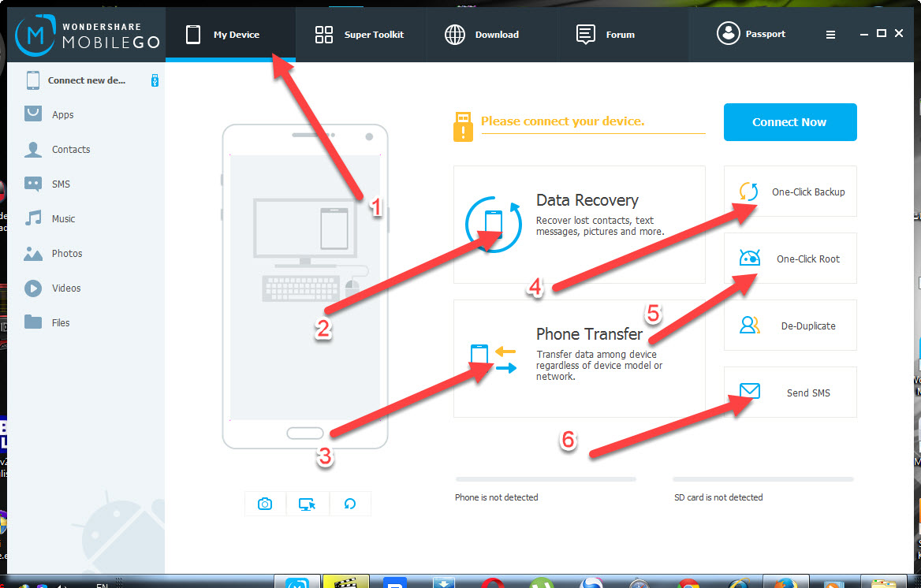Open the hamburger menu icon in header
This screenshot has width=921, height=588.
pyautogui.click(x=830, y=35)
